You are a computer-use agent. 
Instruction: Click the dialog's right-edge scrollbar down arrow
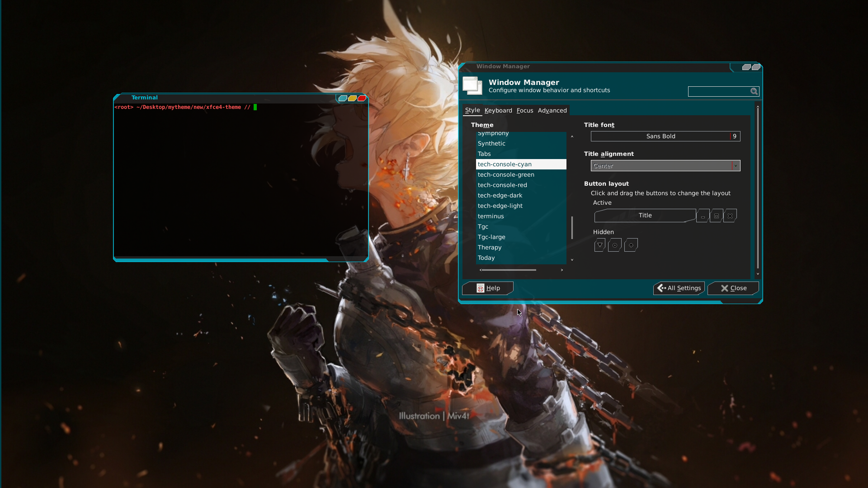coord(758,274)
